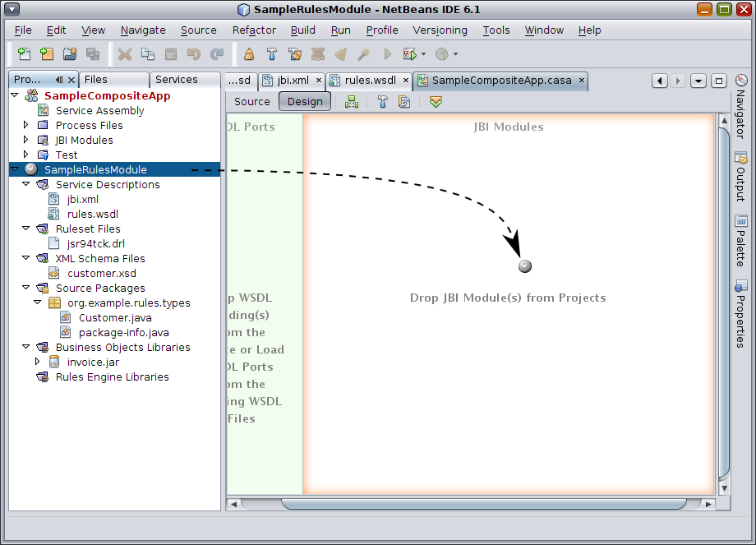This screenshot has width=756, height=545.
Task: Click the New File toolbar icon
Action: click(24, 54)
